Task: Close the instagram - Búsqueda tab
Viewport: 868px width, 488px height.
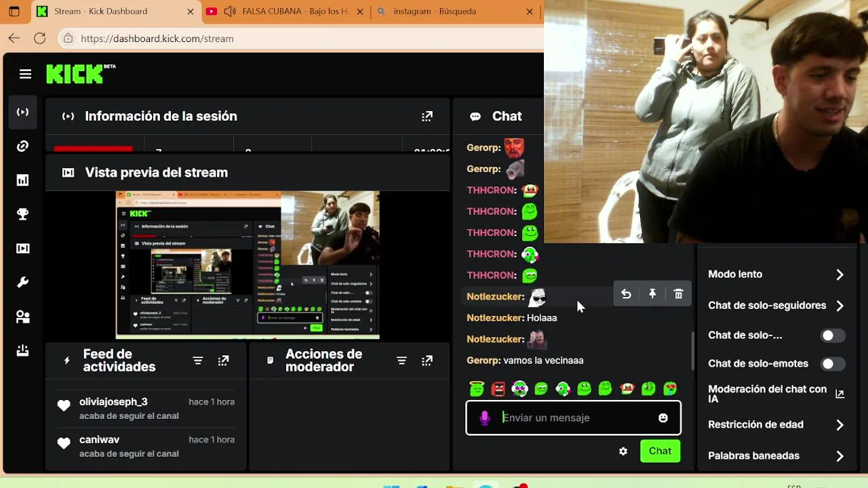Action: tap(530, 12)
